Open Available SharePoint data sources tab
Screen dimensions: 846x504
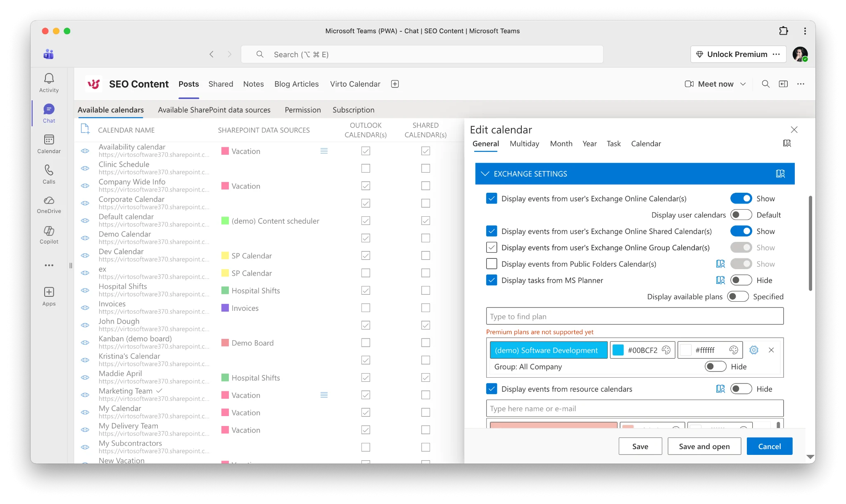click(x=214, y=110)
